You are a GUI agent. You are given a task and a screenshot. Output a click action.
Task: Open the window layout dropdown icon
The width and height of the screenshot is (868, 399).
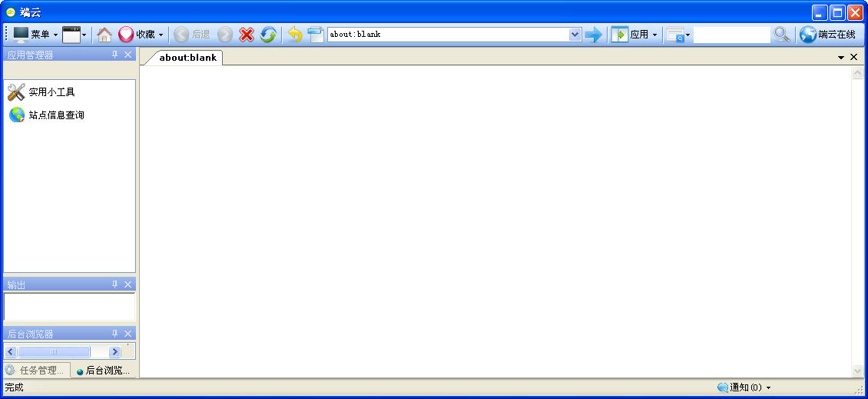[x=75, y=35]
